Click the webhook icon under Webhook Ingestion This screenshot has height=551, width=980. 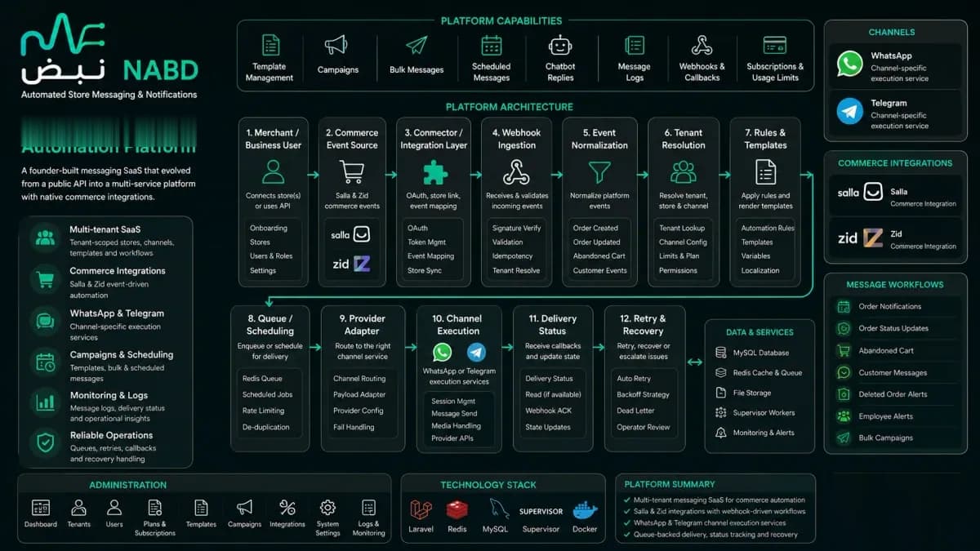516,172
